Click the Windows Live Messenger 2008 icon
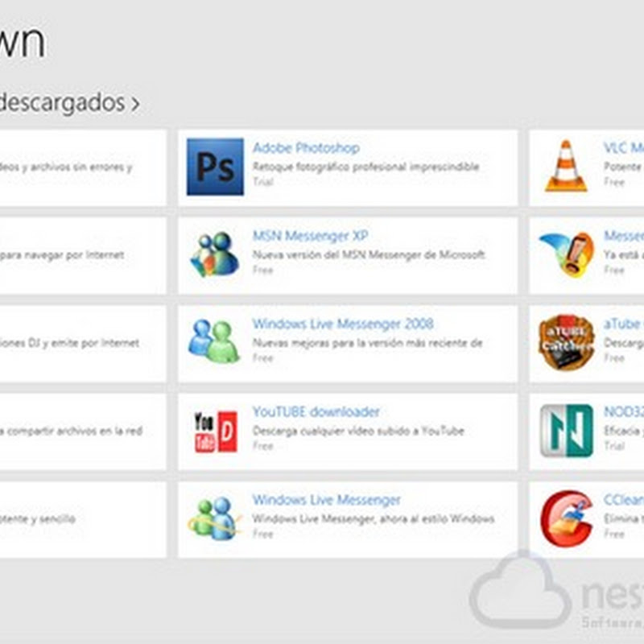644x644 pixels. point(214,341)
